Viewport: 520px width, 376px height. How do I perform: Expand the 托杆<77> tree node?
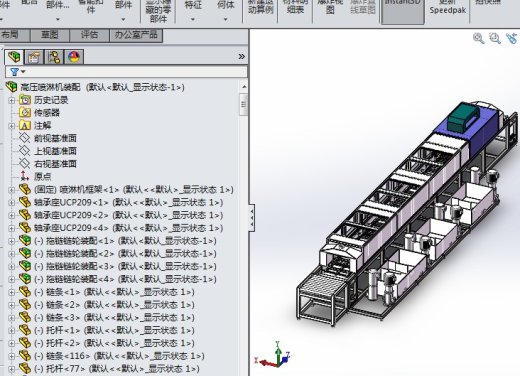(x=12, y=369)
